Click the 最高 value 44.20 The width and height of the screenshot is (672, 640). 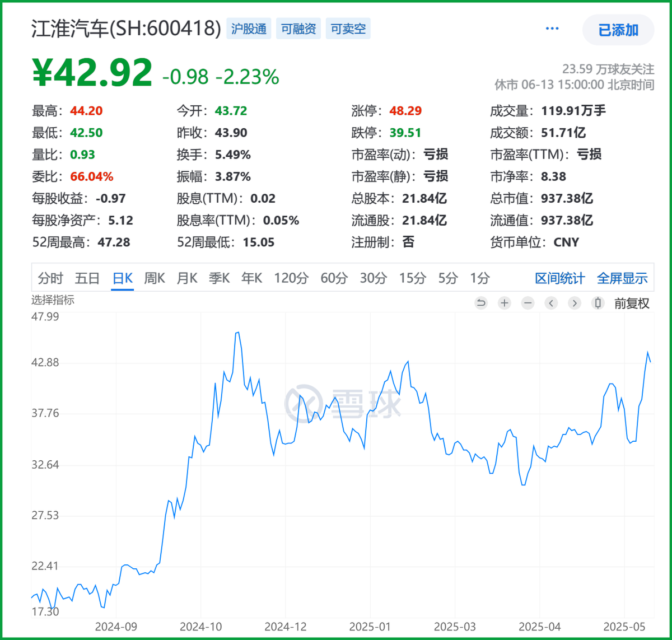point(86,111)
